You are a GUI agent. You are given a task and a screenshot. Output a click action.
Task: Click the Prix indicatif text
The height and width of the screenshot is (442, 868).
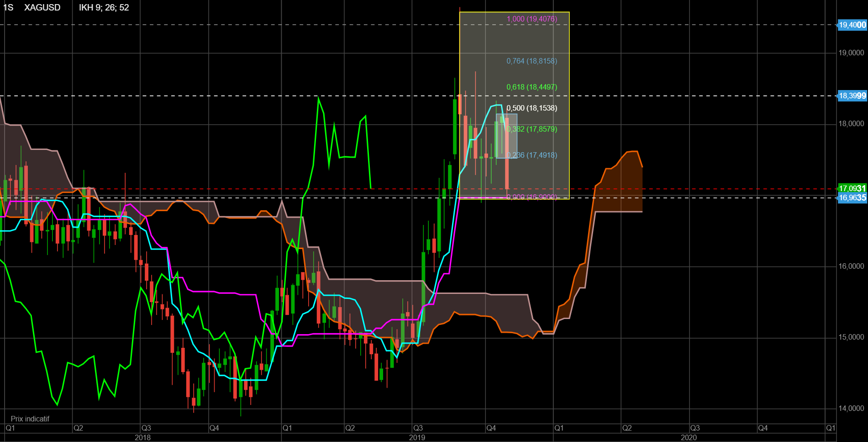click(30, 419)
